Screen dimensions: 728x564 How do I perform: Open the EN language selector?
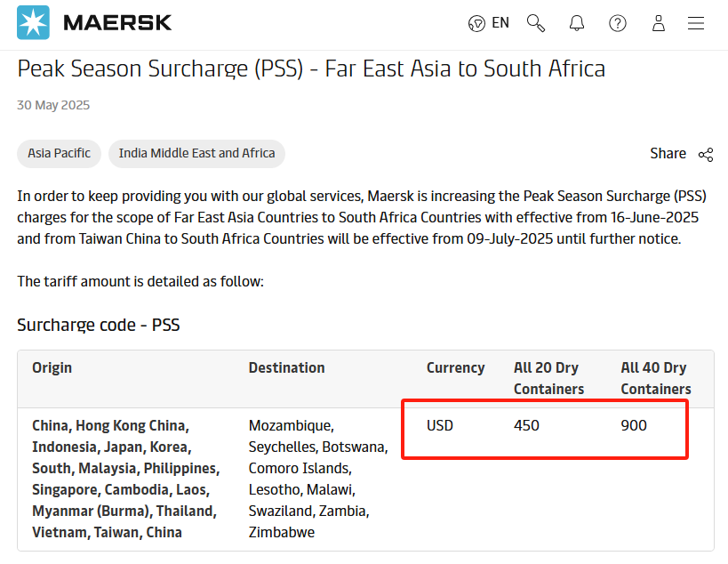tap(500, 22)
